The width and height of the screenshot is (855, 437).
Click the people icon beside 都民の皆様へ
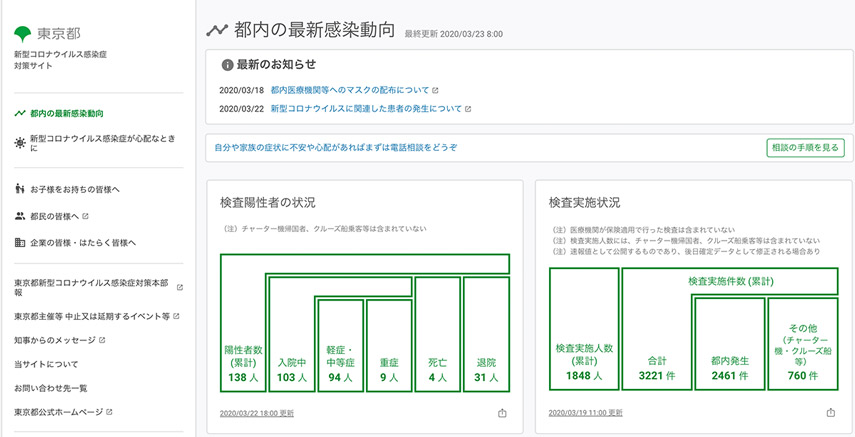click(x=20, y=216)
